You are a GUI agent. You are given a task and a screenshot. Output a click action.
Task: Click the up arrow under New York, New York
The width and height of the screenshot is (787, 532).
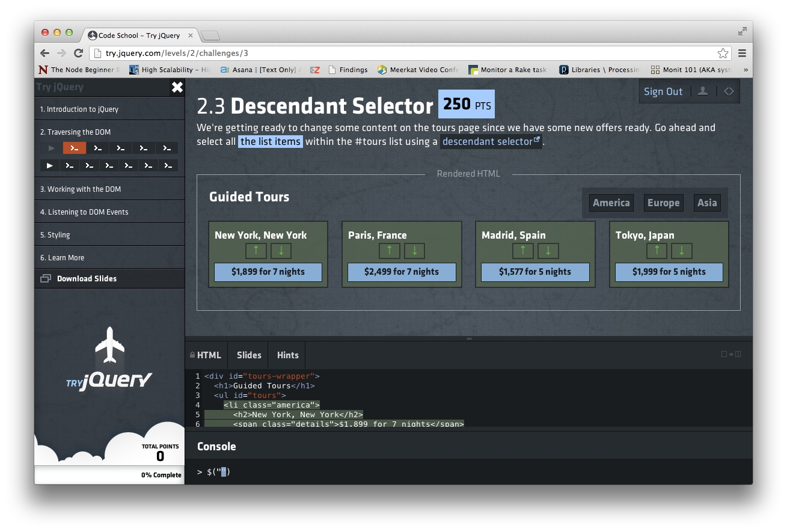[256, 251]
